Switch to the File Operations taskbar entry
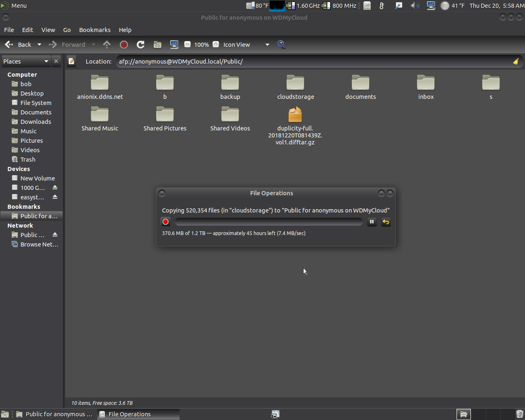The height and width of the screenshot is (420, 525). point(138,414)
